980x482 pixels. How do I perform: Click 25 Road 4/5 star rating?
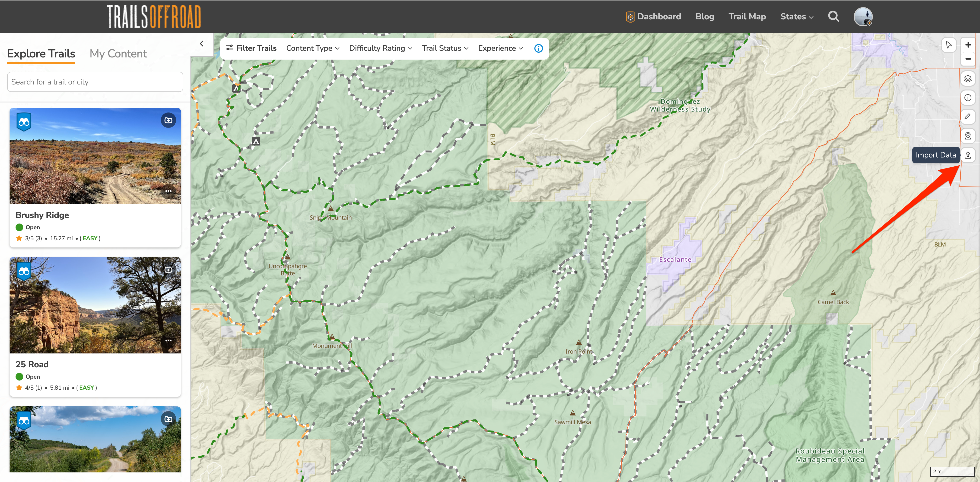29,388
